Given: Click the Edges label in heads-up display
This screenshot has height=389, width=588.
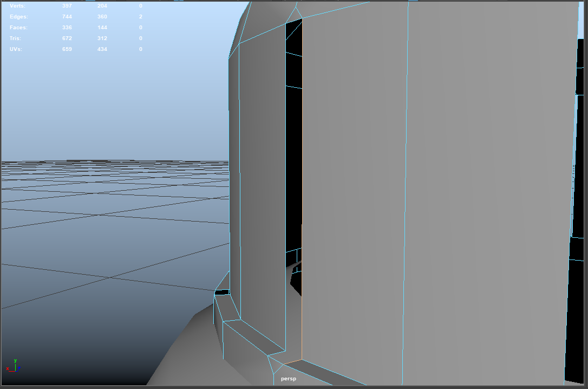Looking at the screenshot, I should coord(18,17).
